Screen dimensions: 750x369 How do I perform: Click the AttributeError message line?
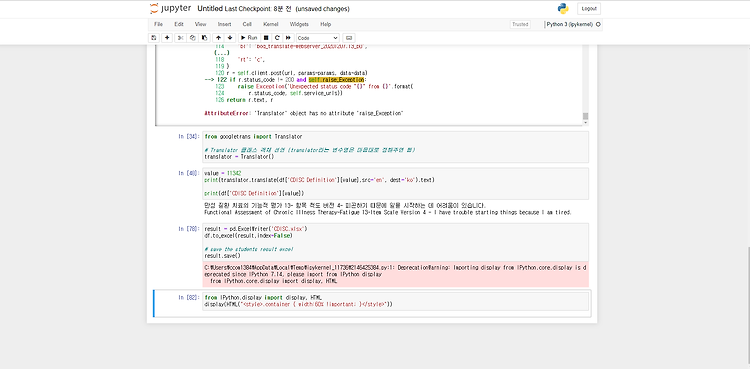tap(304, 113)
